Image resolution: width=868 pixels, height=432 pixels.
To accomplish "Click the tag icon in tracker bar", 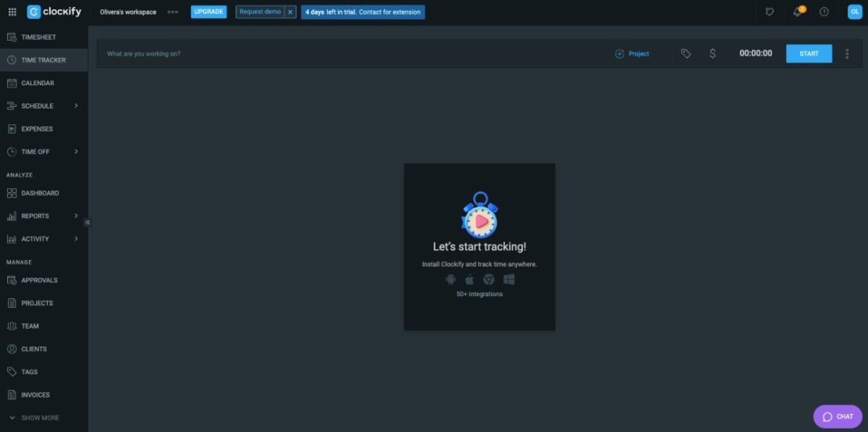I will (x=686, y=54).
